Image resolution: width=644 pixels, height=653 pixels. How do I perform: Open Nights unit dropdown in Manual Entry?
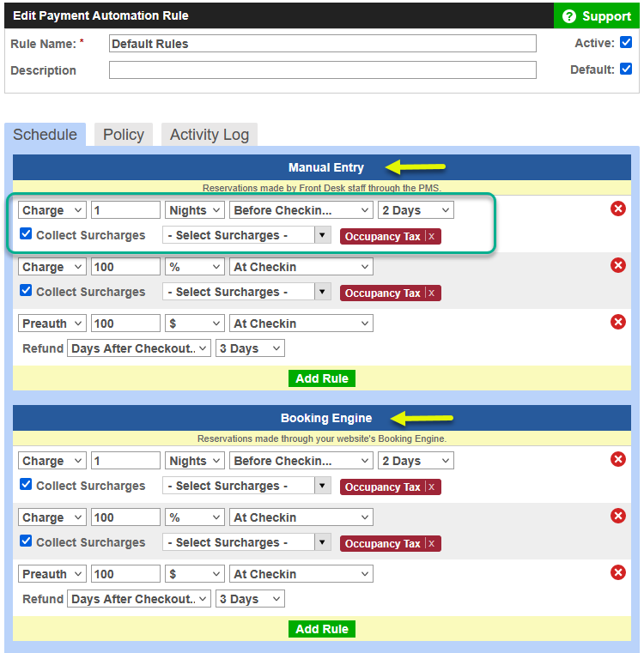(x=195, y=210)
